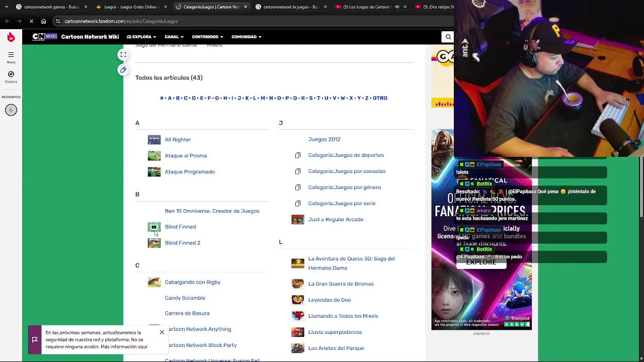Click the Cartoon Network Wiki logo
Viewport: 644px width, 362px height.
click(45, 37)
